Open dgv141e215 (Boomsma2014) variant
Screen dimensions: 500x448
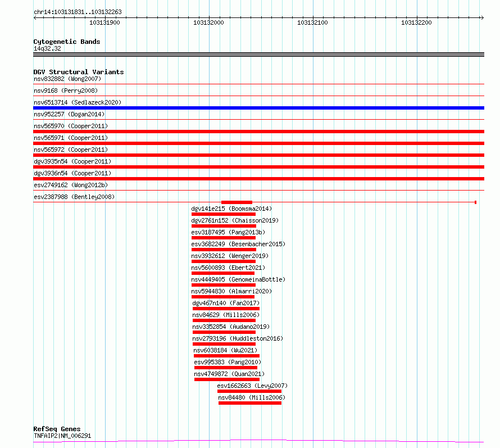pyautogui.click(x=231, y=209)
